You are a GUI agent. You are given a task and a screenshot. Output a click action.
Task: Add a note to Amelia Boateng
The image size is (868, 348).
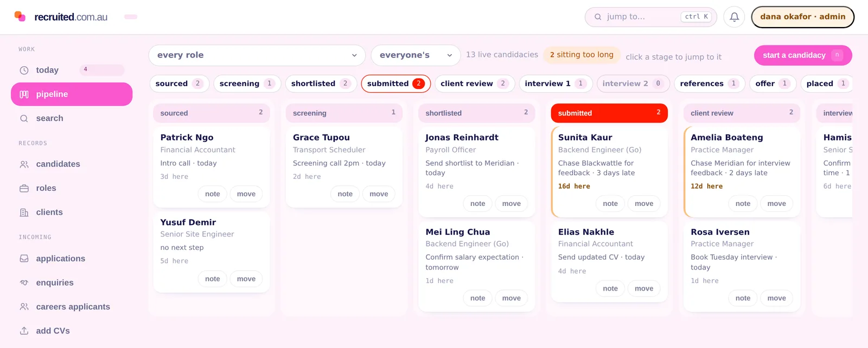coord(743,204)
